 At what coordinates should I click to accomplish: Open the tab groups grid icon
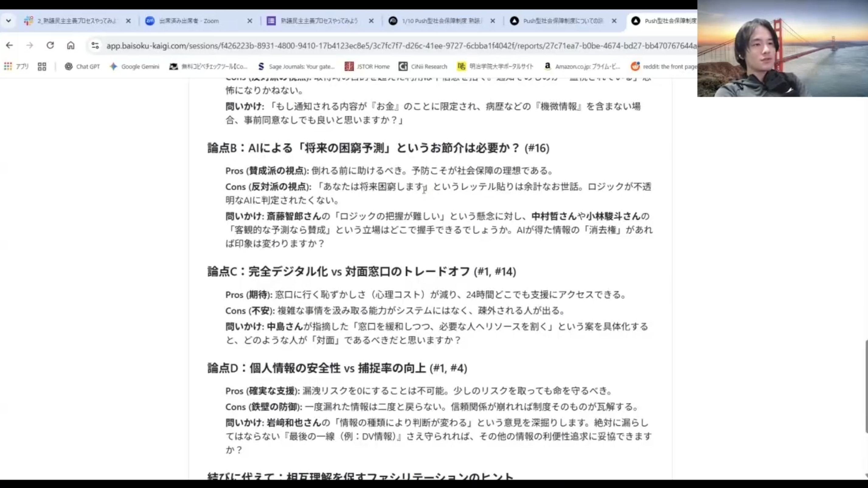[x=42, y=67]
